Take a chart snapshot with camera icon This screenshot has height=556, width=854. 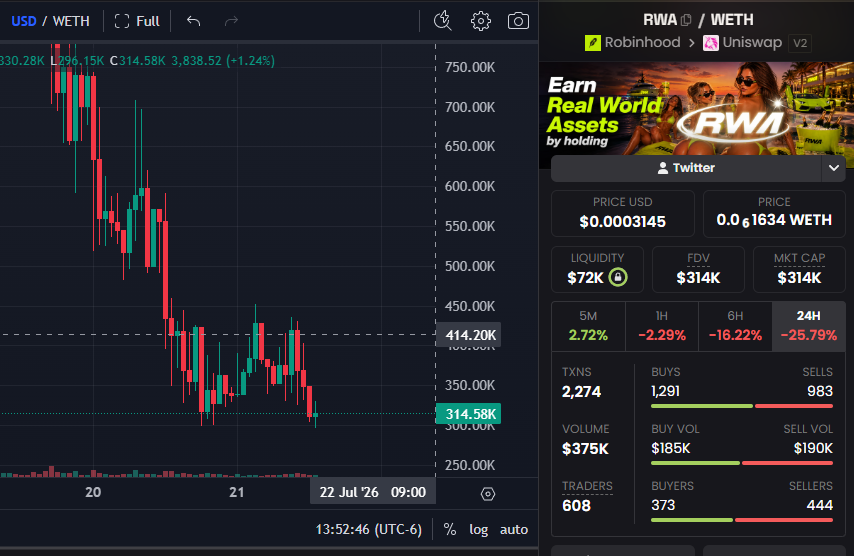(x=518, y=21)
